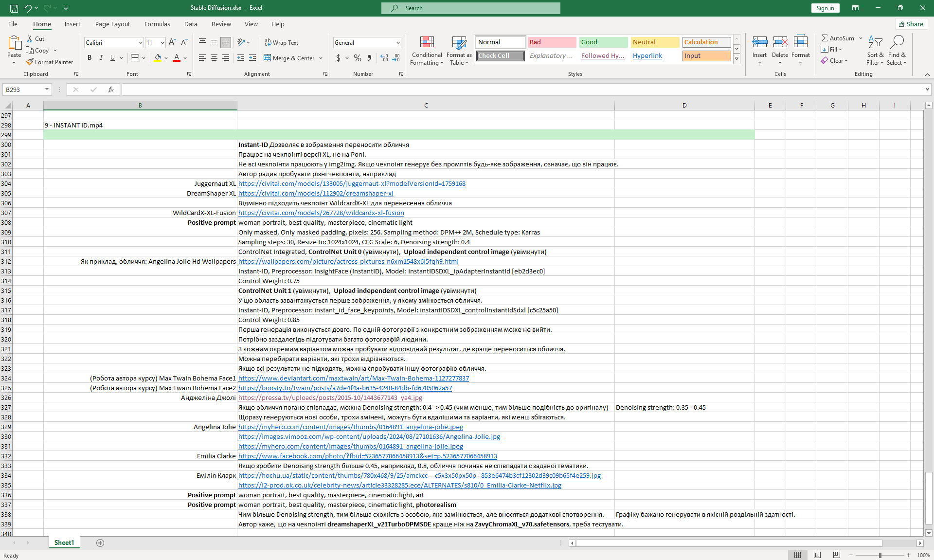Viewport: 934px width, 560px height.
Task: Click the Sort & Filter icon
Action: click(875, 43)
